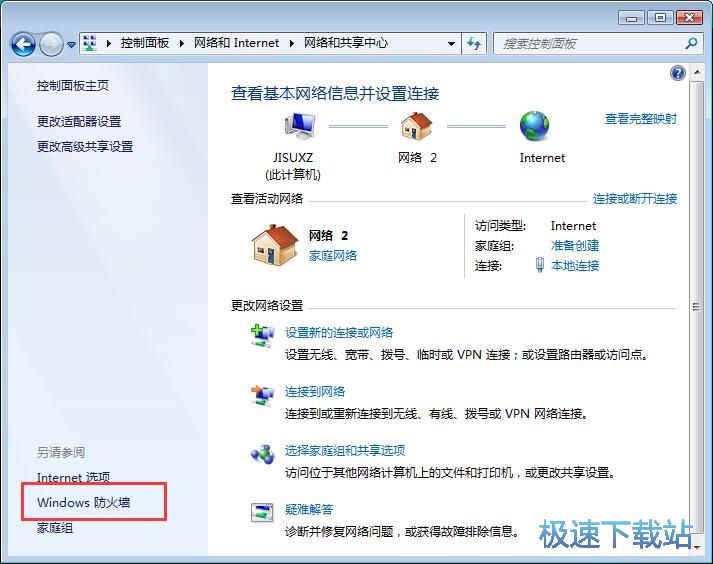Image resolution: width=713 pixels, height=564 pixels.
Task: Click the 疑难解答 troubleshooting icon
Action: point(262,513)
